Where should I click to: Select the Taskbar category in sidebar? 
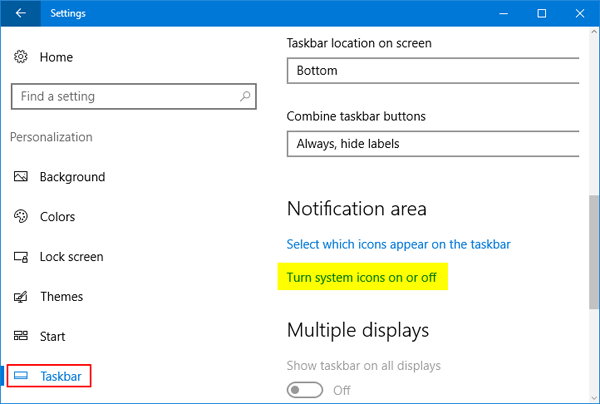tap(60, 377)
